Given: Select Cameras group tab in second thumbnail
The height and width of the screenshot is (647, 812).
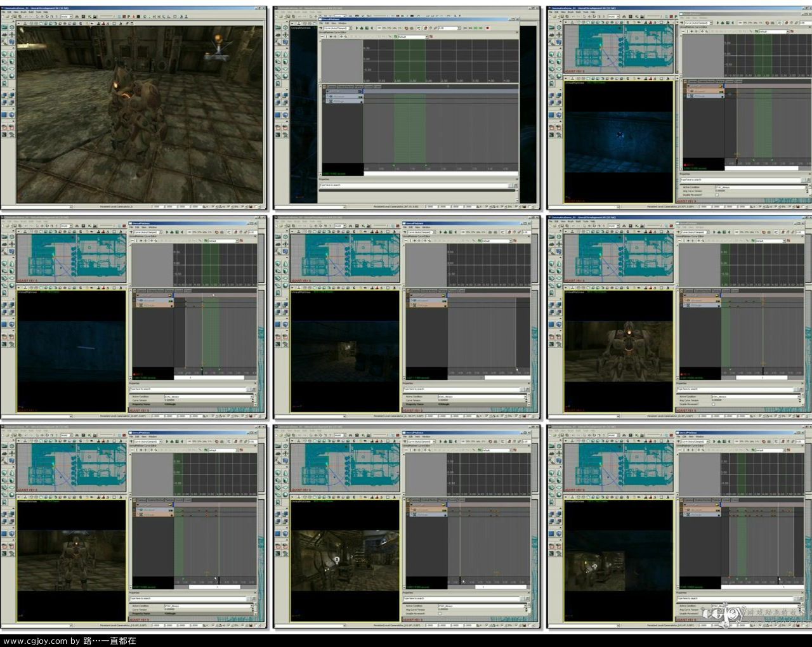Looking at the screenshot, I should (332, 86).
